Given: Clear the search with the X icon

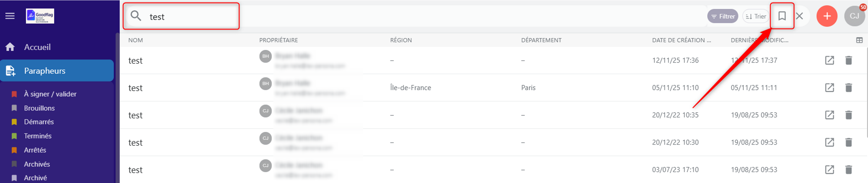Looking at the screenshot, I should click(799, 16).
